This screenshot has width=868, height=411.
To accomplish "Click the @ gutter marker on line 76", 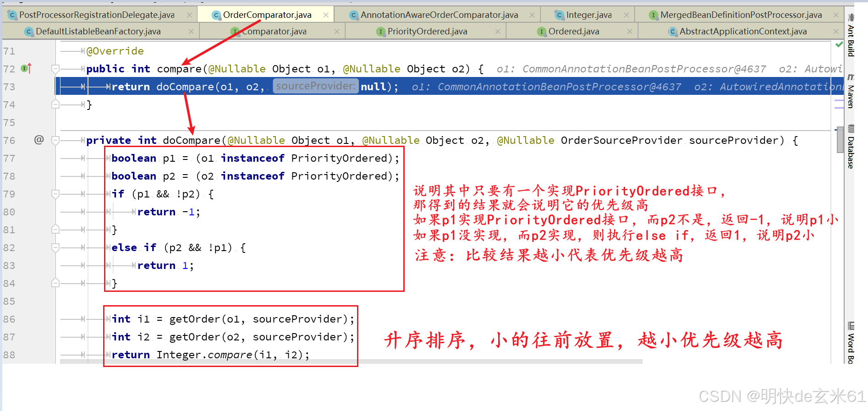I will point(39,140).
